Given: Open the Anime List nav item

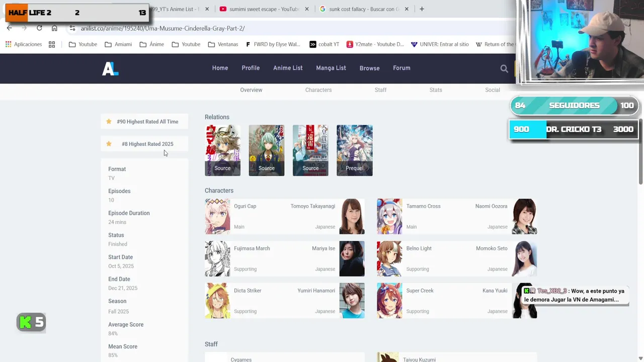Looking at the screenshot, I should point(288,68).
